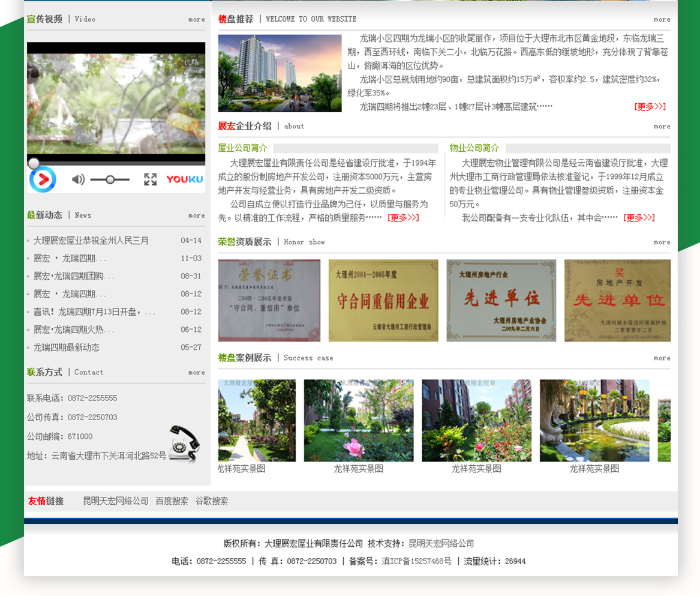Open the 谷歌搜索 friendly link
The height and width of the screenshot is (596, 700).
211,501
